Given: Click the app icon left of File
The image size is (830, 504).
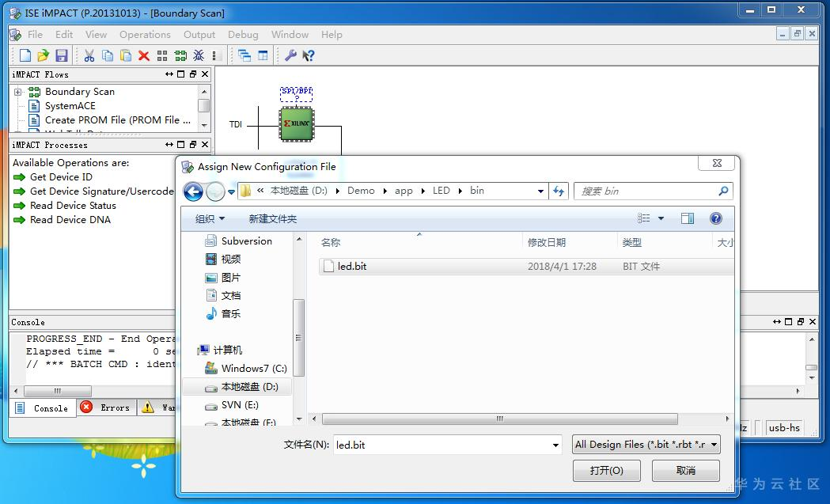Looking at the screenshot, I should tap(16, 34).
